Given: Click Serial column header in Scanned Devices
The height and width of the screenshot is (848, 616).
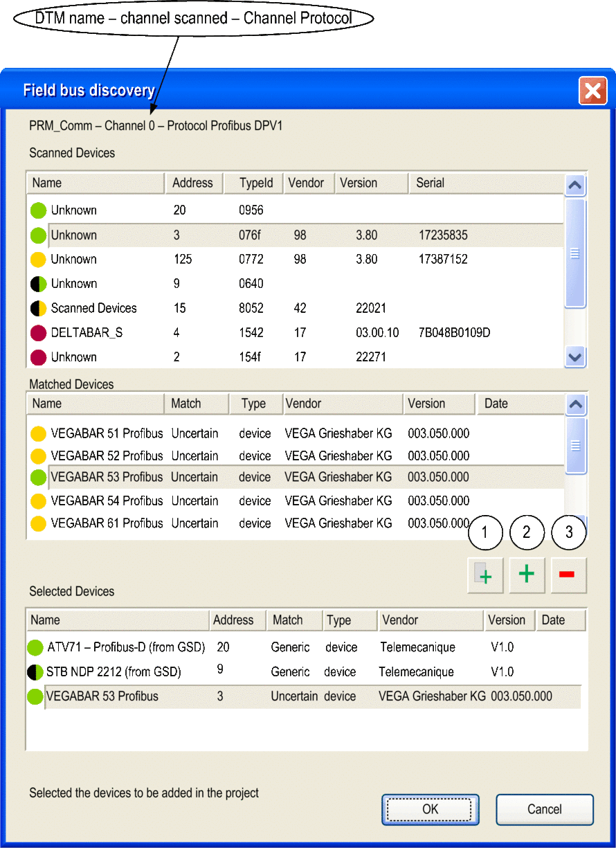Looking at the screenshot, I should tap(486, 183).
